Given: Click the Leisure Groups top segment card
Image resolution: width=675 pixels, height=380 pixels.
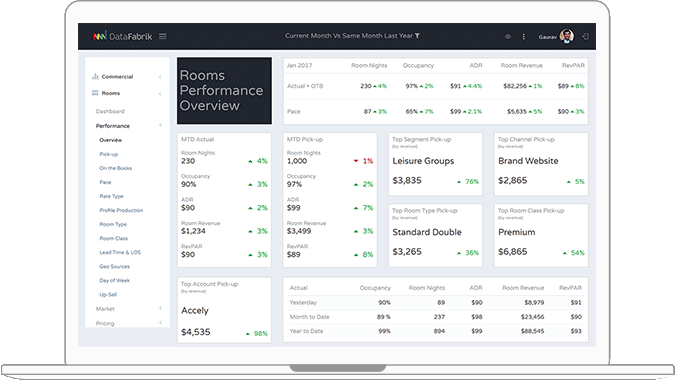Looking at the screenshot, I should click(x=435, y=164).
